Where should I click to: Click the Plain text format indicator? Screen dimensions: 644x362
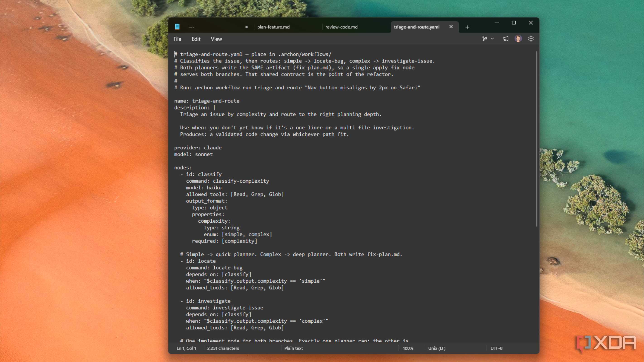point(294,348)
